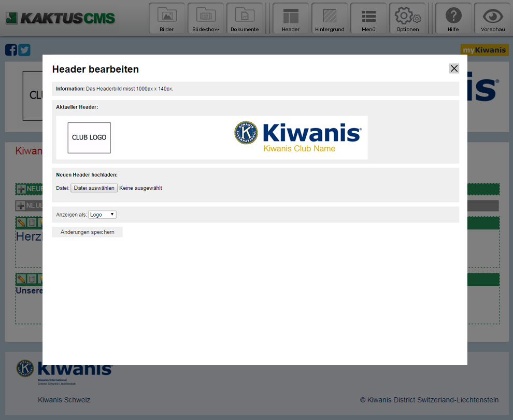The width and height of the screenshot is (513, 420).
Task: Click Änderungen speichern to save
Action: [x=87, y=232]
